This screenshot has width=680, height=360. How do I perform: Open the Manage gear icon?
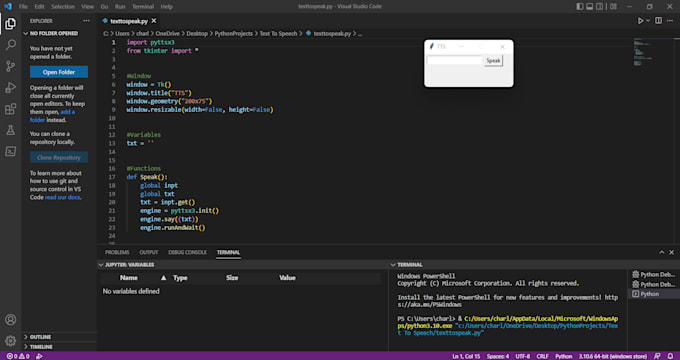(x=10, y=341)
